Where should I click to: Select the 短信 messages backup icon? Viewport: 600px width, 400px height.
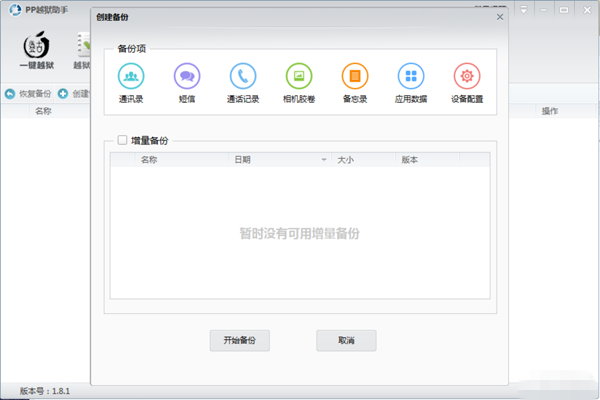coord(187,76)
